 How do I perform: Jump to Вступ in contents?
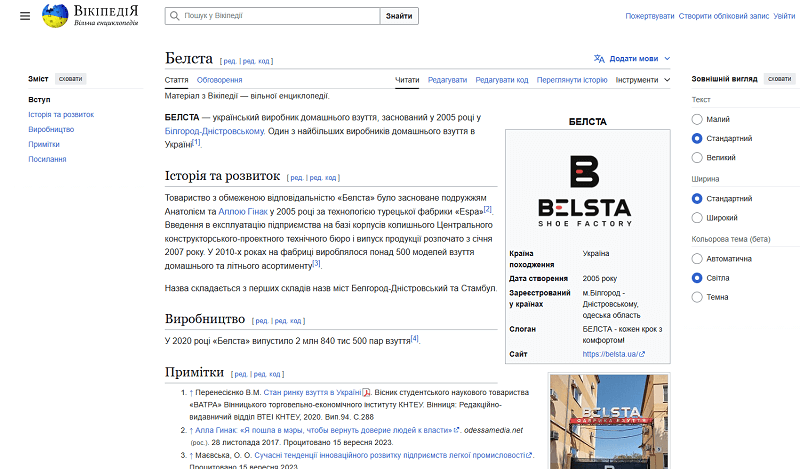tap(39, 100)
